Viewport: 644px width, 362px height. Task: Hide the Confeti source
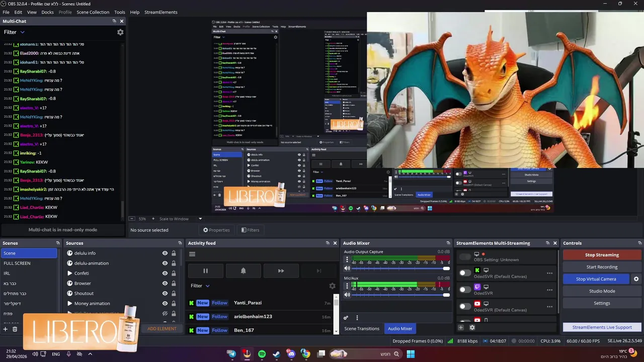coord(165,274)
